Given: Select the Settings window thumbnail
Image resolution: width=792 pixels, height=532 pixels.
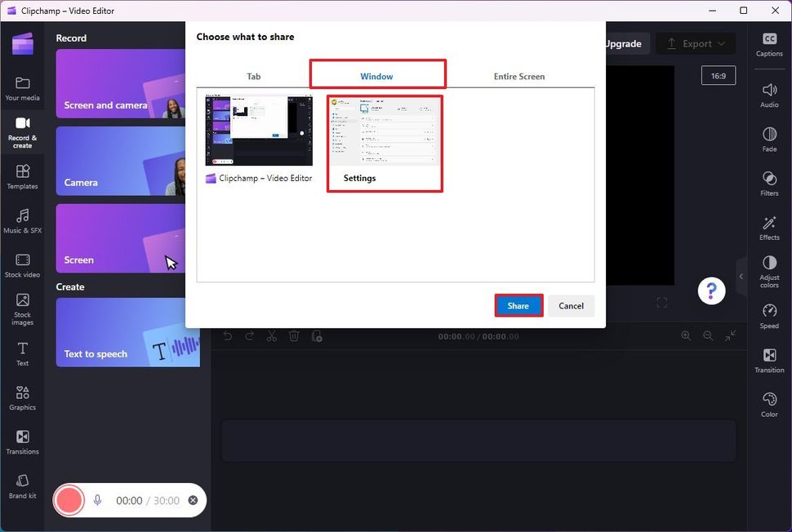Looking at the screenshot, I should point(384,139).
